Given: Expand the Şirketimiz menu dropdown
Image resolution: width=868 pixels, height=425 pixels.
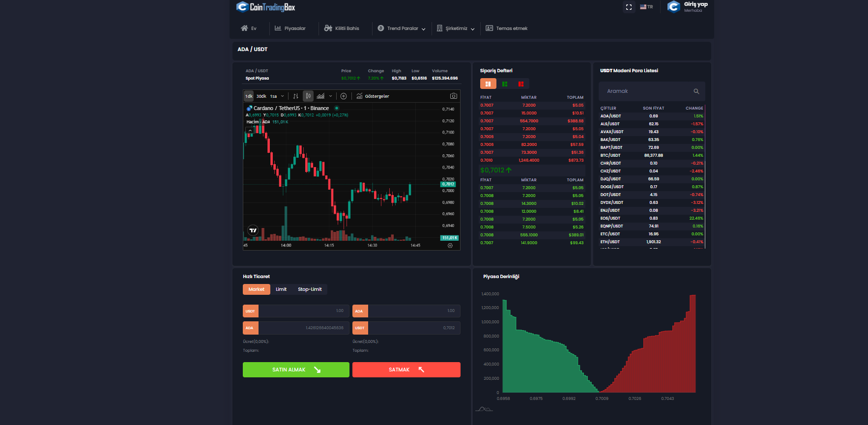Looking at the screenshot, I should (x=456, y=28).
